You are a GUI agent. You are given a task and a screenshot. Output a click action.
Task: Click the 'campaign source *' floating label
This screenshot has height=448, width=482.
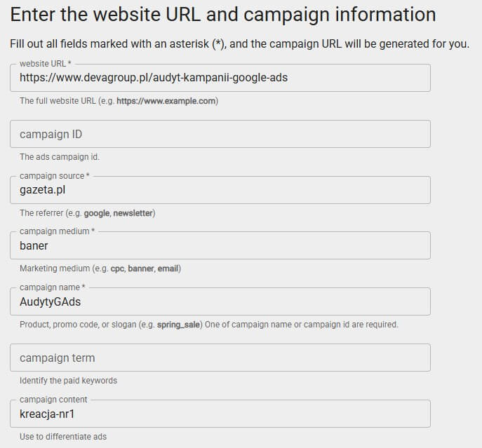click(x=55, y=176)
